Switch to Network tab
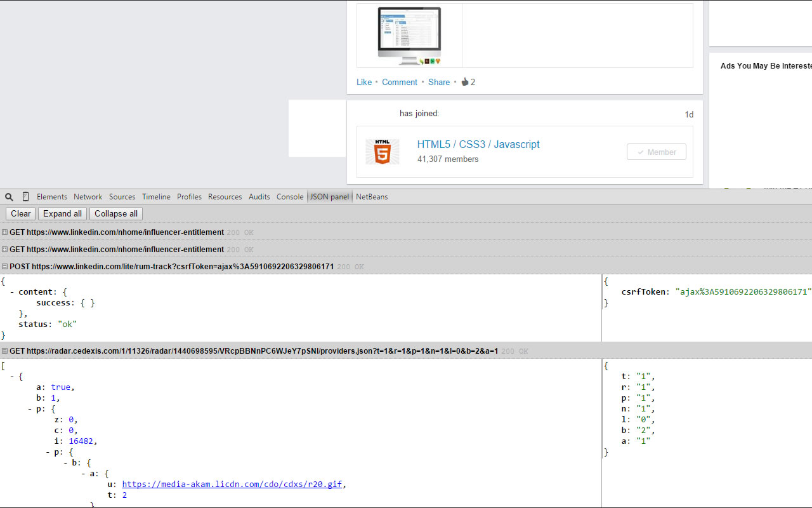Image resolution: width=812 pixels, height=508 pixels. pos(88,197)
